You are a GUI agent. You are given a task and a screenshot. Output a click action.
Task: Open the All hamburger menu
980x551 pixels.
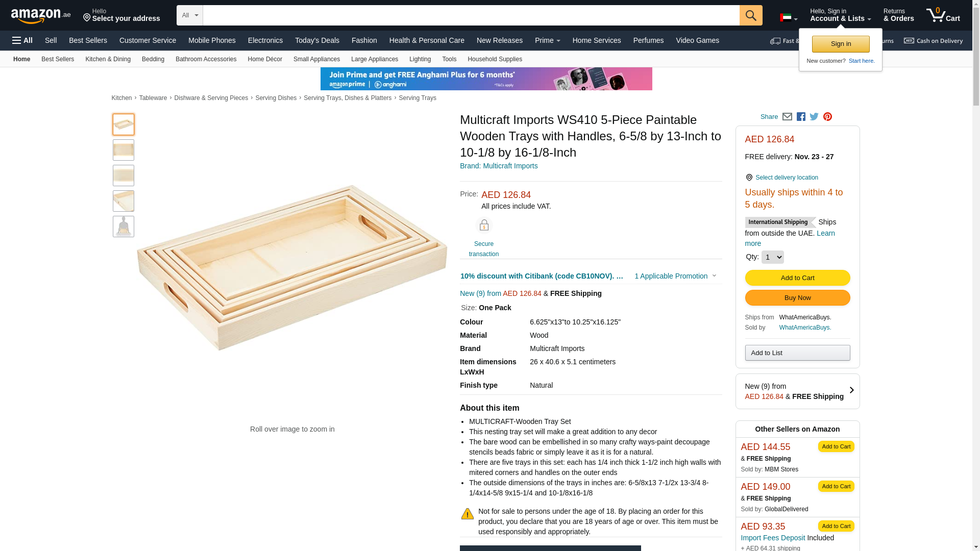[22, 40]
